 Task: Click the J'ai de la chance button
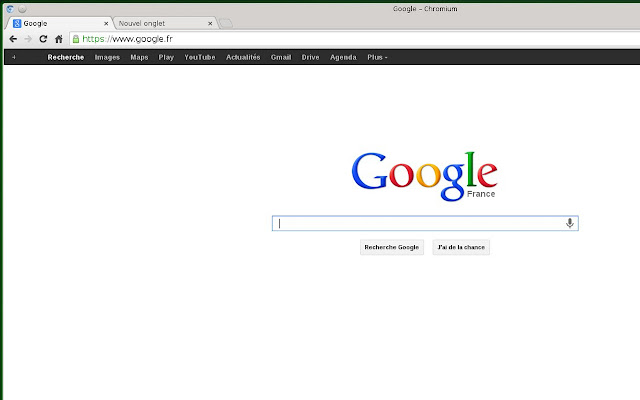pyautogui.click(x=461, y=247)
